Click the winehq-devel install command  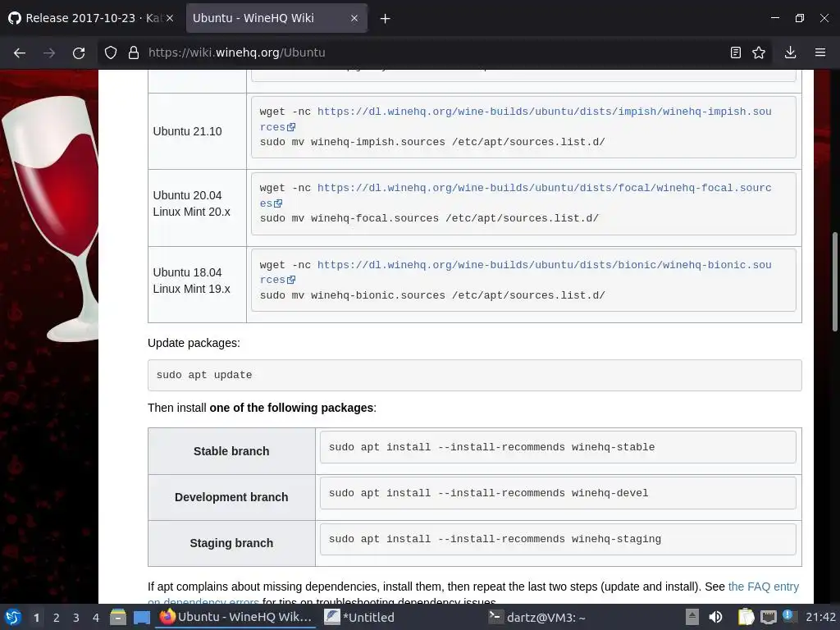[x=558, y=493]
